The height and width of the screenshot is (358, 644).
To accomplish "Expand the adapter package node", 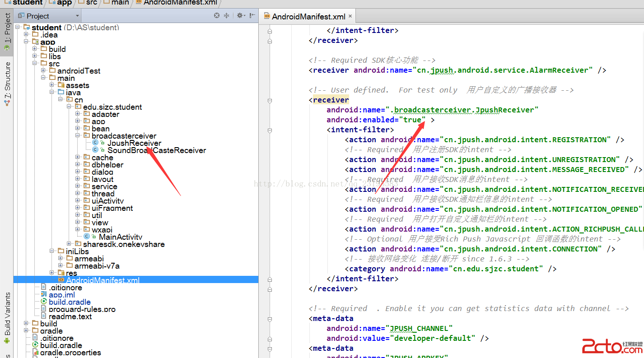I will pos(78,114).
